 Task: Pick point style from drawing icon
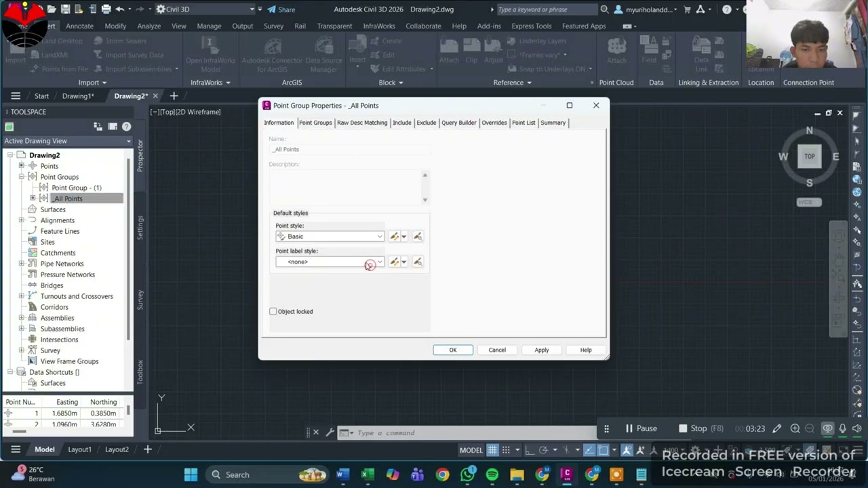click(418, 237)
